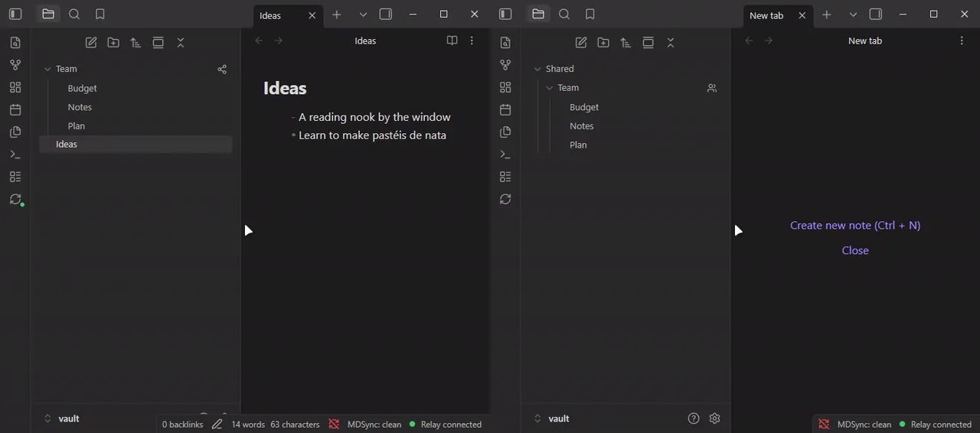Open command palette in New tab window ribbon
Image resolution: width=980 pixels, height=433 pixels.
[505, 155]
